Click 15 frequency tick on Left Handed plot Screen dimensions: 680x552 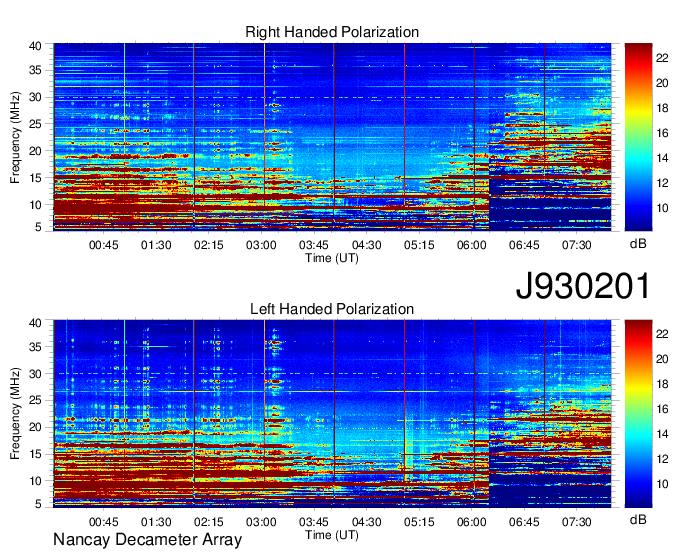pyautogui.click(x=35, y=454)
